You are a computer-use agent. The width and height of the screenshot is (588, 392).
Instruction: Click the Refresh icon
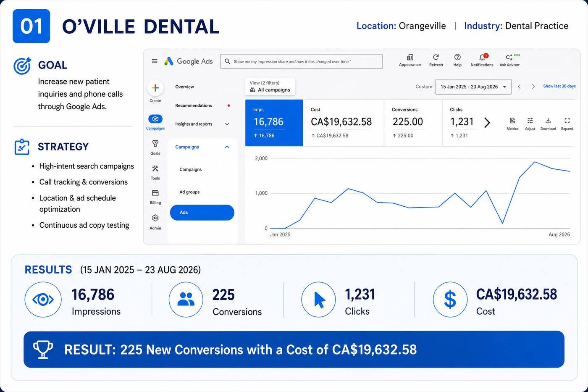coord(436,57)
